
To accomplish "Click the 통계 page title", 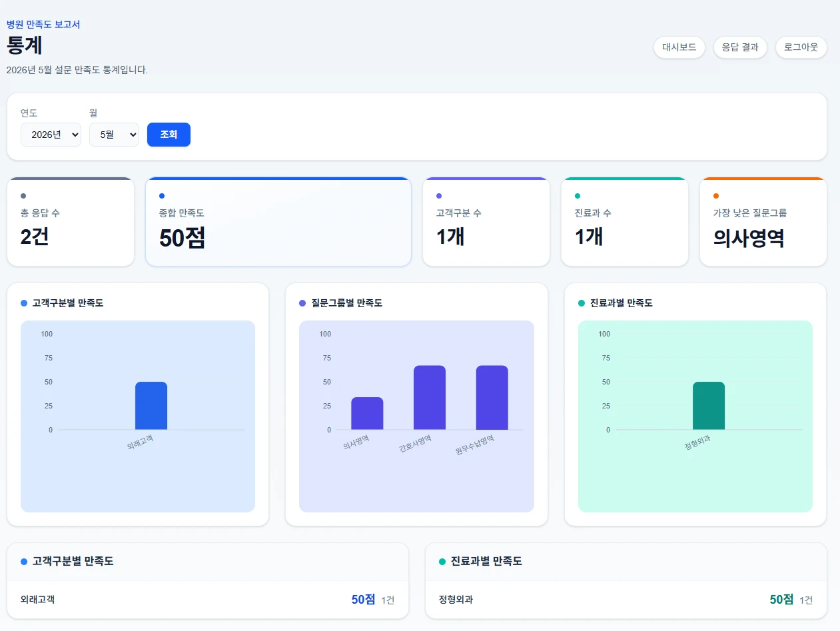I will pyautogui.click(x=25, y=45).
